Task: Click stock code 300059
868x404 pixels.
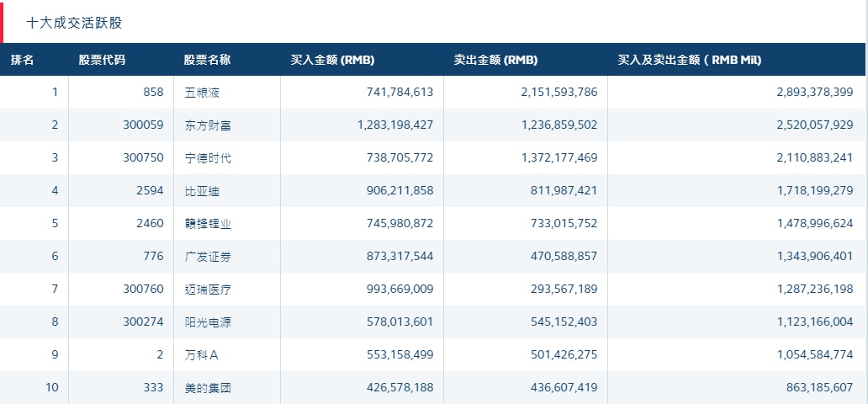Action: coord(143,125)
